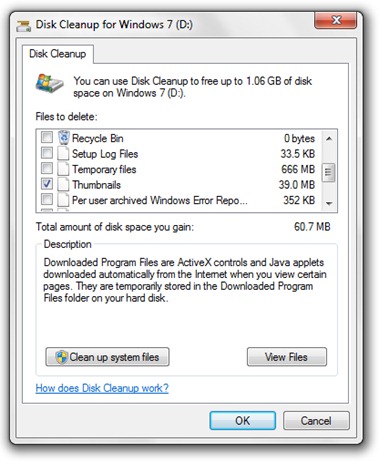
Task: Switch to the Disk Cleanup tab
Action: (58, 54)
